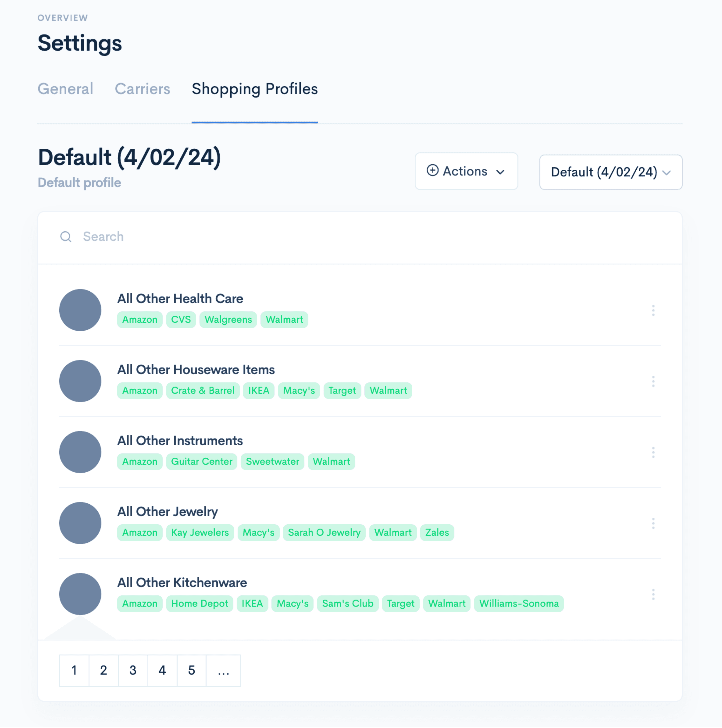Click the search magnifier icon

pos(66,237)
